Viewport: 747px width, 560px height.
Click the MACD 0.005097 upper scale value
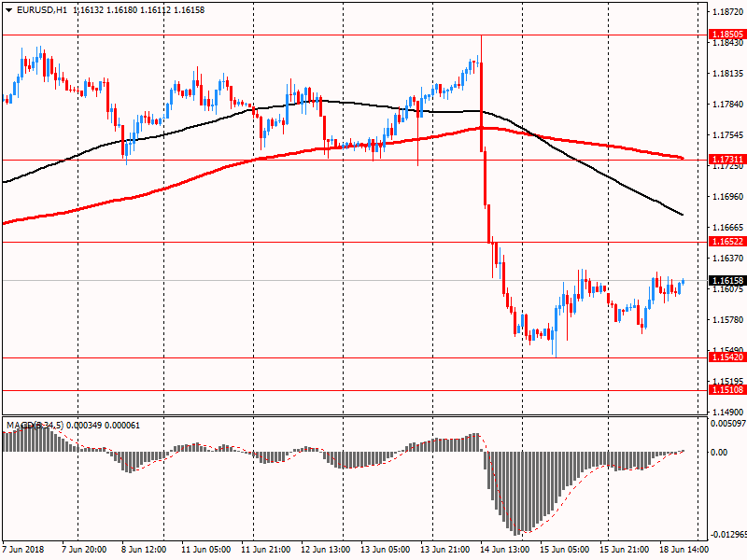(727, 424)
